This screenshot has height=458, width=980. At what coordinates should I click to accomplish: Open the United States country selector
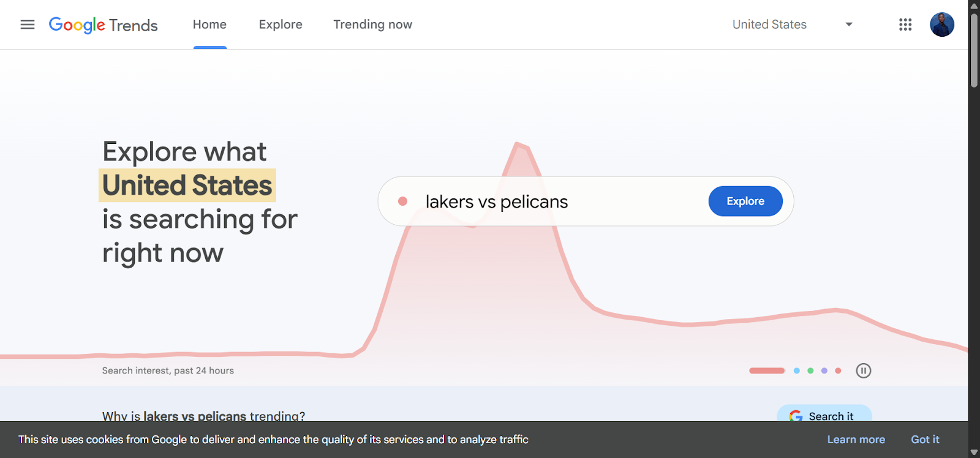tap(769, 24)
